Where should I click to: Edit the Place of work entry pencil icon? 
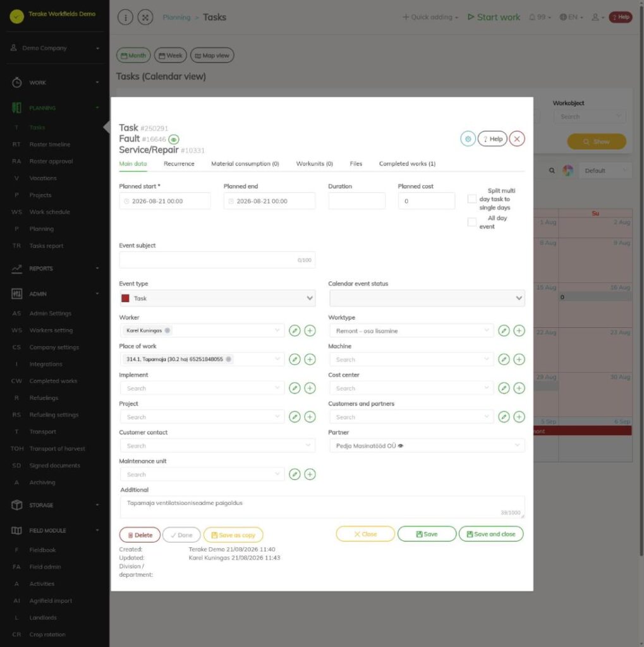coord(295,360)
